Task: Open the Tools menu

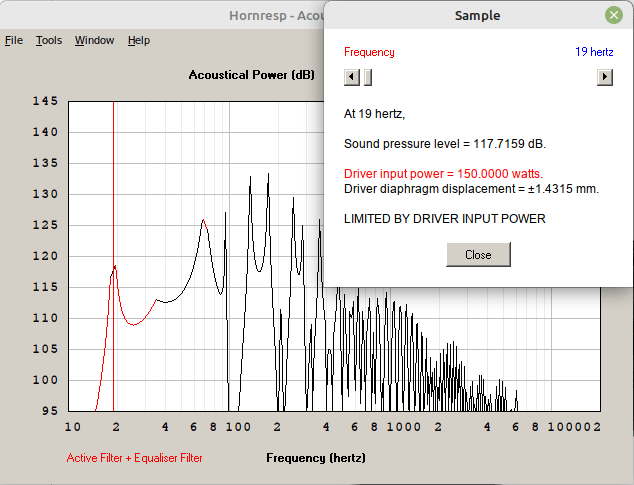Action: [49, 40]
